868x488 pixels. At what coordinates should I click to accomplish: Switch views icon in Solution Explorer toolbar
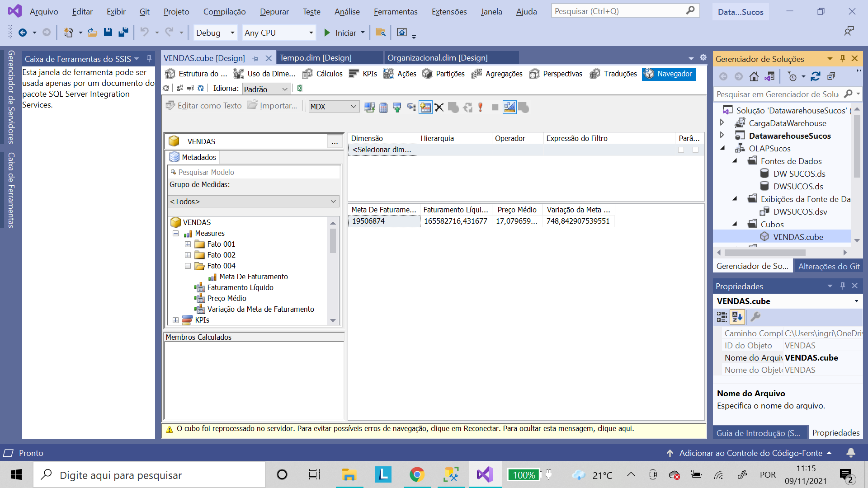coord(769,77)
